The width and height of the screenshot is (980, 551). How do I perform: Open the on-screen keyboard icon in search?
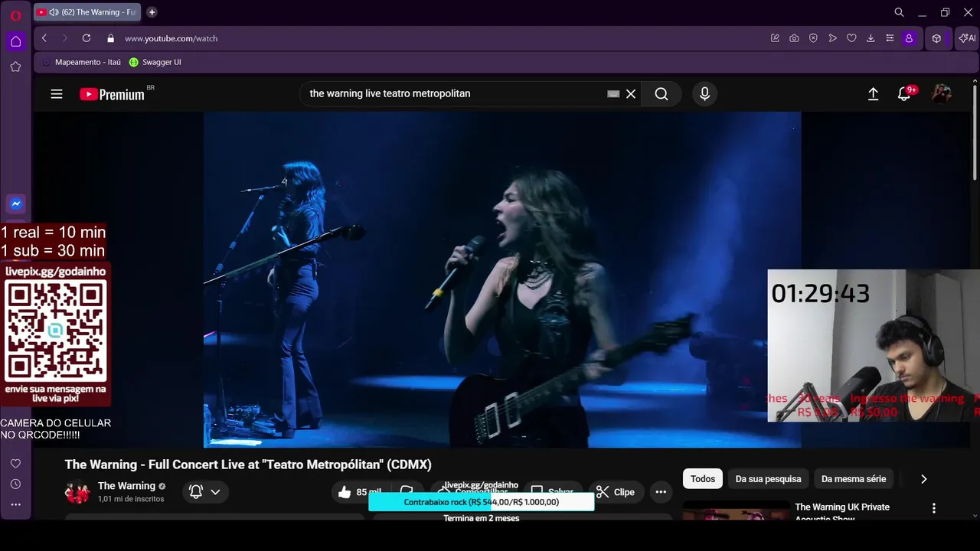click(x=613, y=93)
